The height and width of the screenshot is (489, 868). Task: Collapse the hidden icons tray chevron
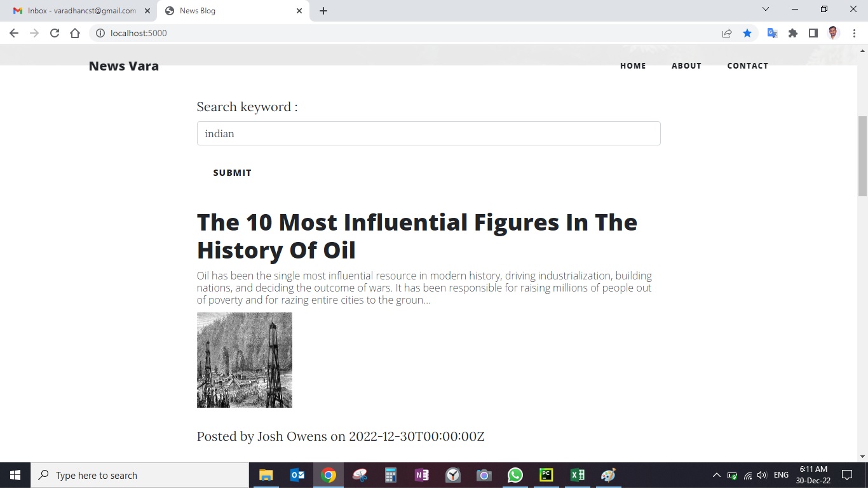click(x=716, y=474)
